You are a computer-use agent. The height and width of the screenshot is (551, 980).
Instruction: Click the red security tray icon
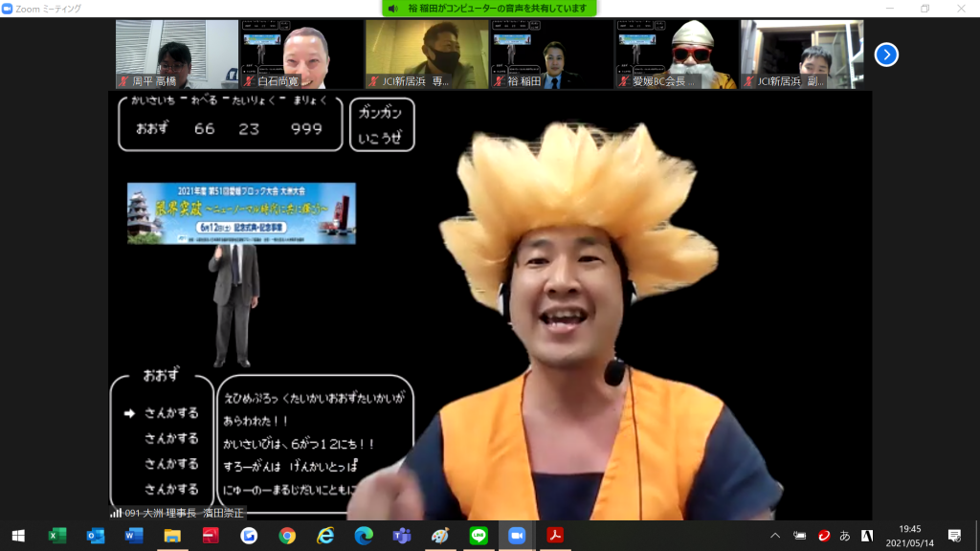(x=824, y=536)
